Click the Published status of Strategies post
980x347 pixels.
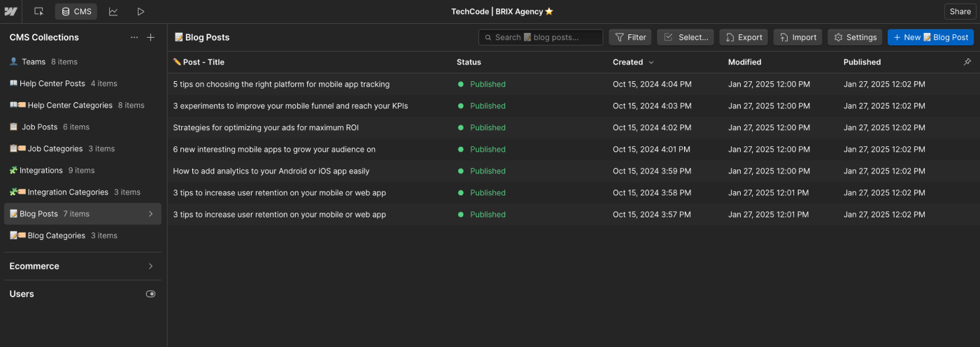[x=481, y=127]
